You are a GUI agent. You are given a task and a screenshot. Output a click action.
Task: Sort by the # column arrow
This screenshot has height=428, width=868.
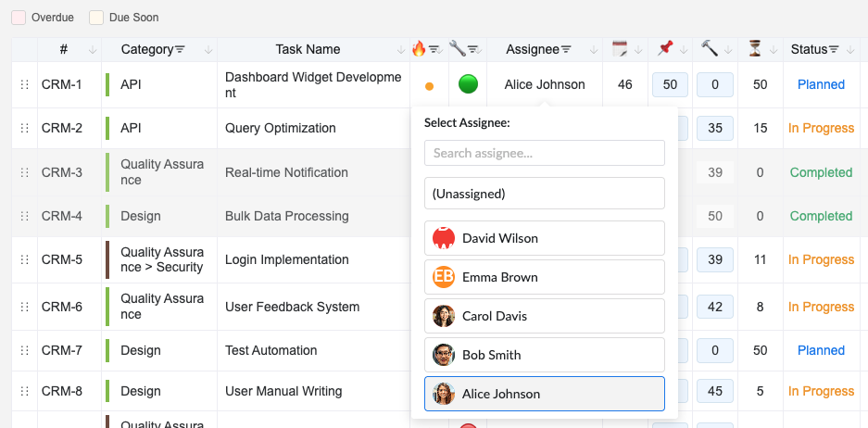click(93, 50)
